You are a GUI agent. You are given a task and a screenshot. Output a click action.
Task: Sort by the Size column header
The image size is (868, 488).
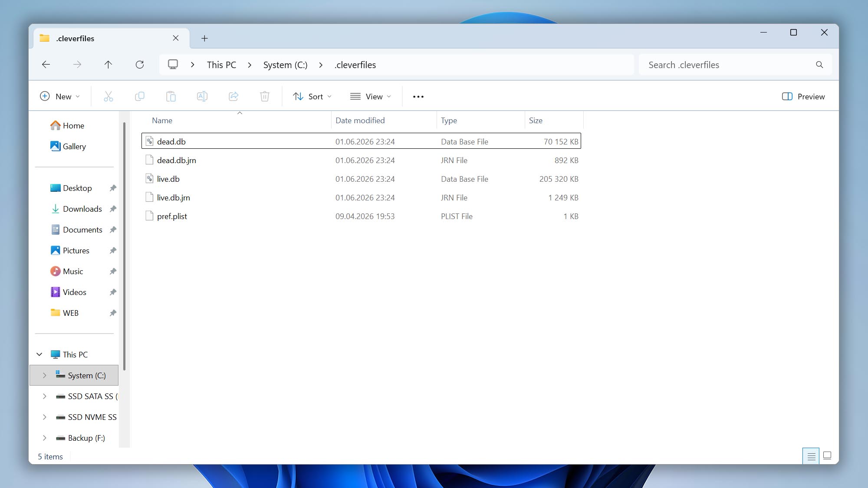pyautogui.click(x=554, y=120)
